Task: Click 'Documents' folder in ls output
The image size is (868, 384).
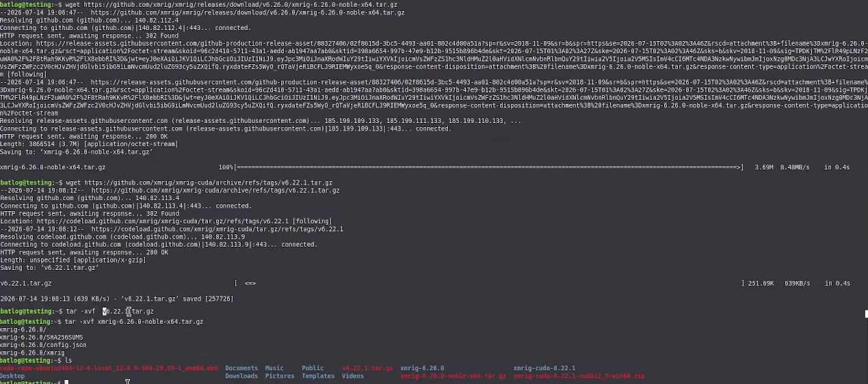Action: point(241,368)
